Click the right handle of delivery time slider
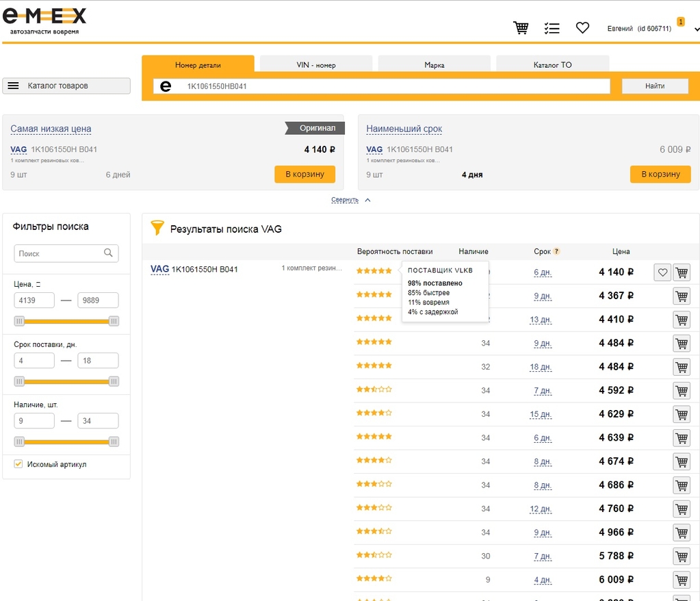The width and height of the screenshot is (700, 601). click(x=114, y=381)
